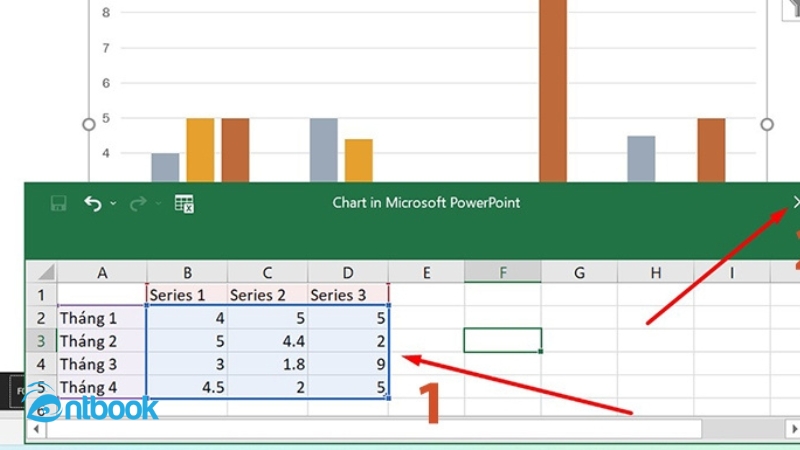Select row header 3

tap(41, 341)
